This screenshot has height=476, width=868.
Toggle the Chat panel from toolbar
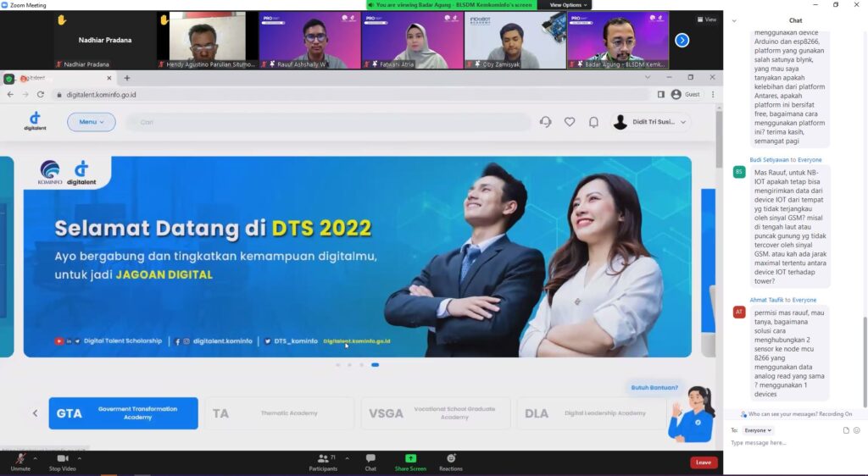370,462
